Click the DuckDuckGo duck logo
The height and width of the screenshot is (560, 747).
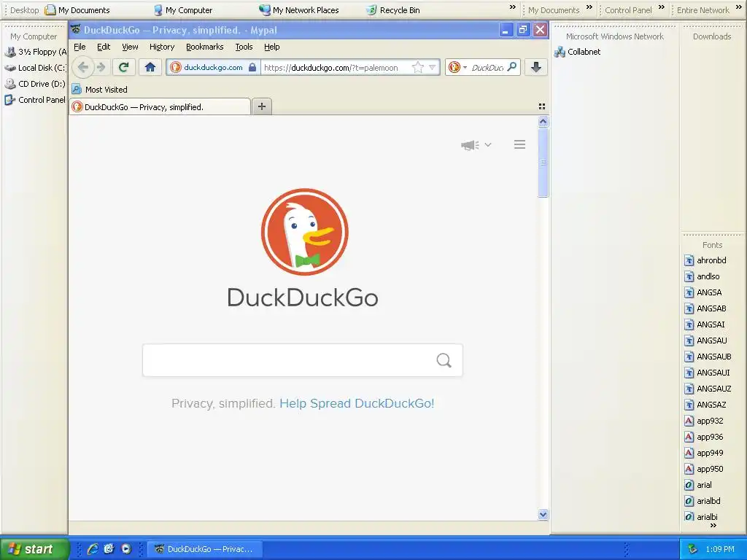305,232
